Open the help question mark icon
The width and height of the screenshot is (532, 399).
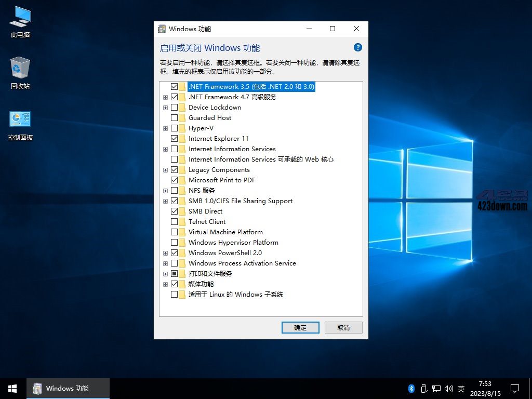(357, 47)
